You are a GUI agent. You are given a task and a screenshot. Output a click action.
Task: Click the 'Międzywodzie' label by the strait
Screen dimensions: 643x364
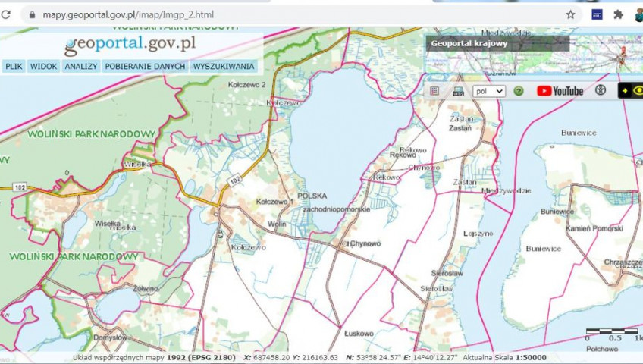point(507,190)
